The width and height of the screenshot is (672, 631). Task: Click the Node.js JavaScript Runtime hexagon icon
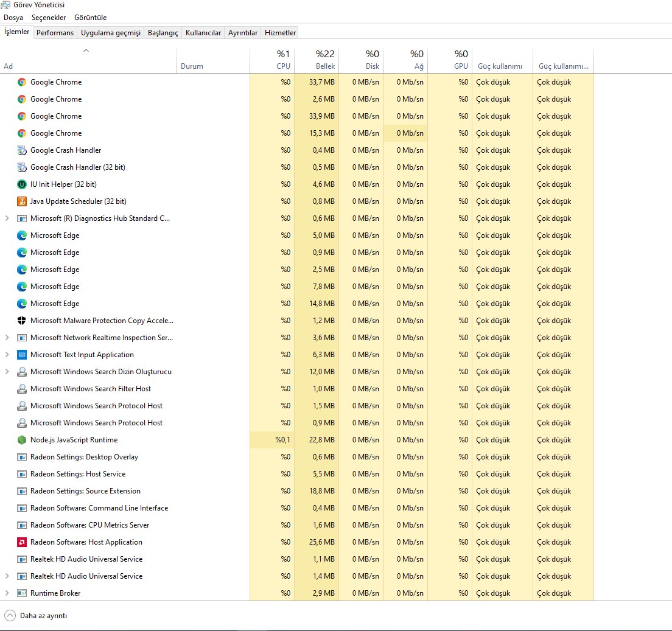click(x=22, y=440)
